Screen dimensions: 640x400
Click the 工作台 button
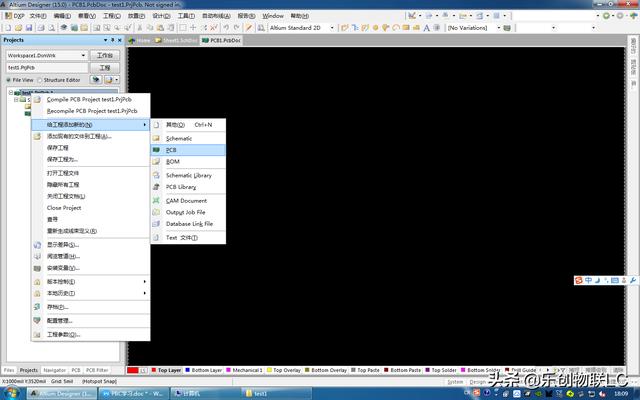pos(104,55)
